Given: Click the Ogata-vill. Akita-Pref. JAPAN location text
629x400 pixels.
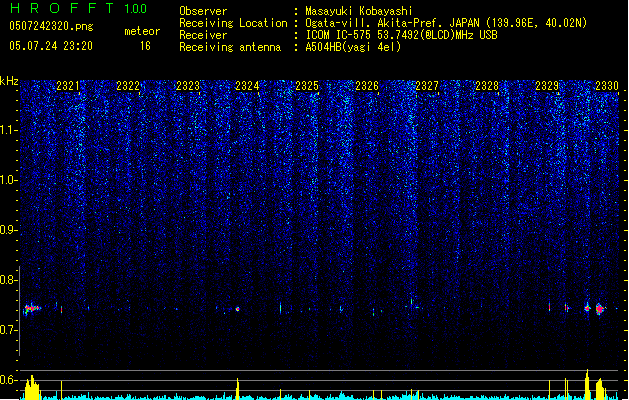Looking at the screenshot, I should click(446, 23).
